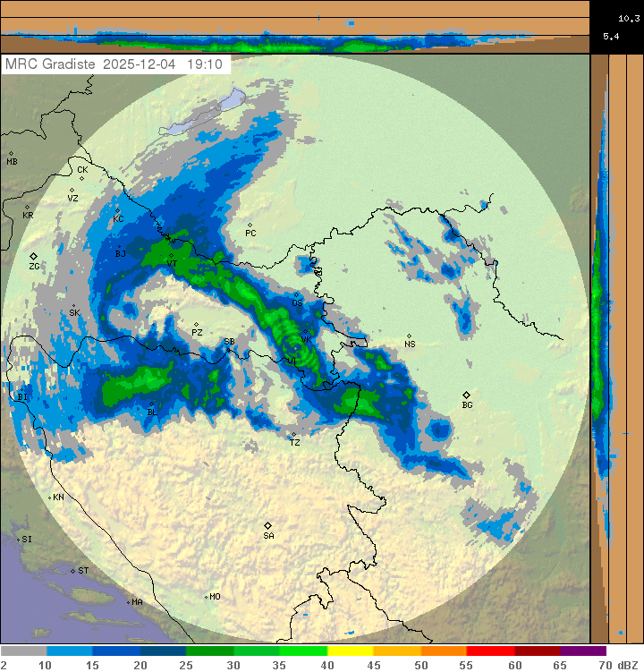Image resolution: width=644 pixels, height=672 pixels.
Task: Select the PZ city marker
Action: (x=196, y=324)
